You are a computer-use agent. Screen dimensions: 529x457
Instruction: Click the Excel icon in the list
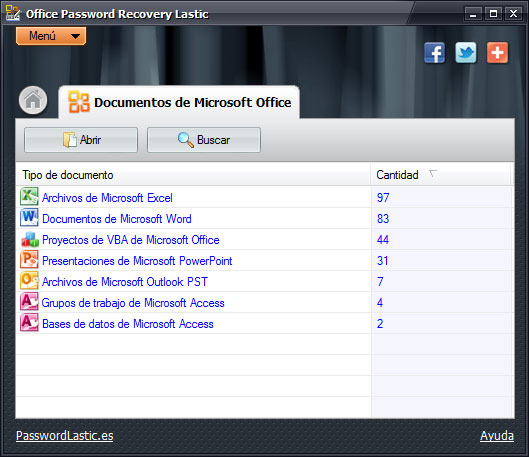tap(29, 197)
